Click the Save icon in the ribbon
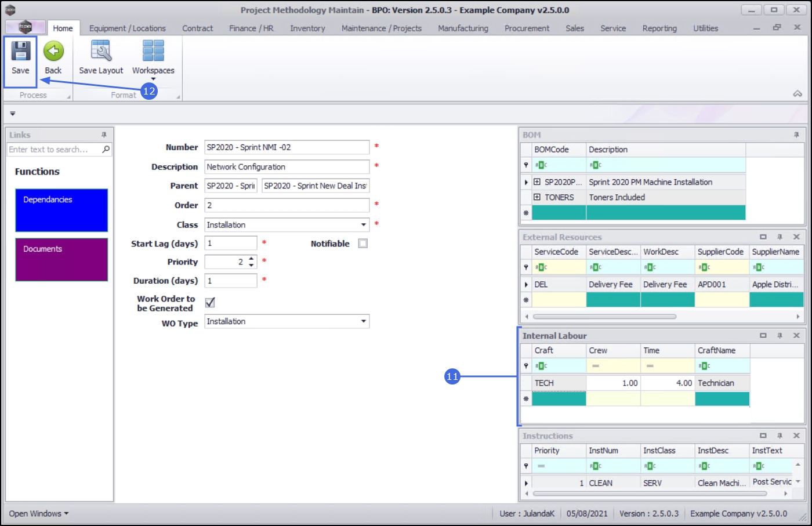The image size is (812, 526). coord(20,51)
